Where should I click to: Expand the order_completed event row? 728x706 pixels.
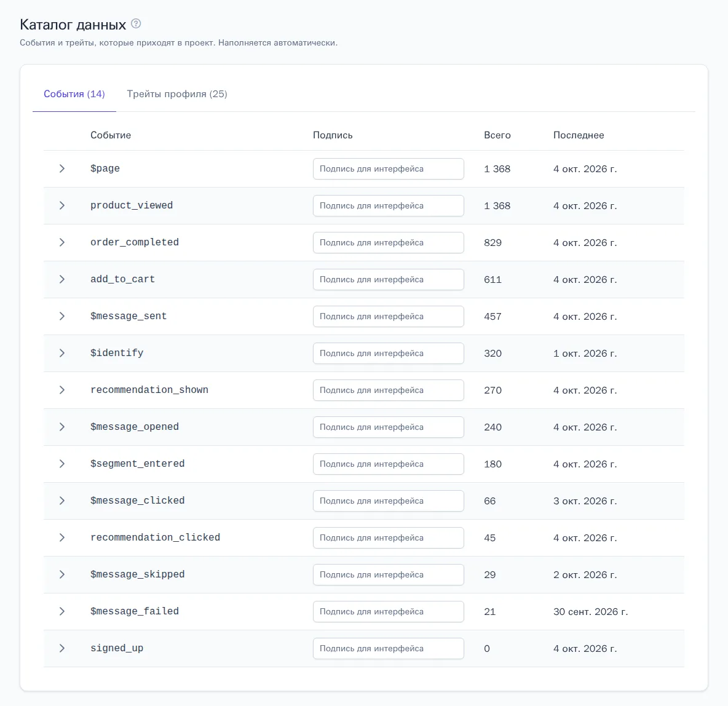click(x=61, y=242)
